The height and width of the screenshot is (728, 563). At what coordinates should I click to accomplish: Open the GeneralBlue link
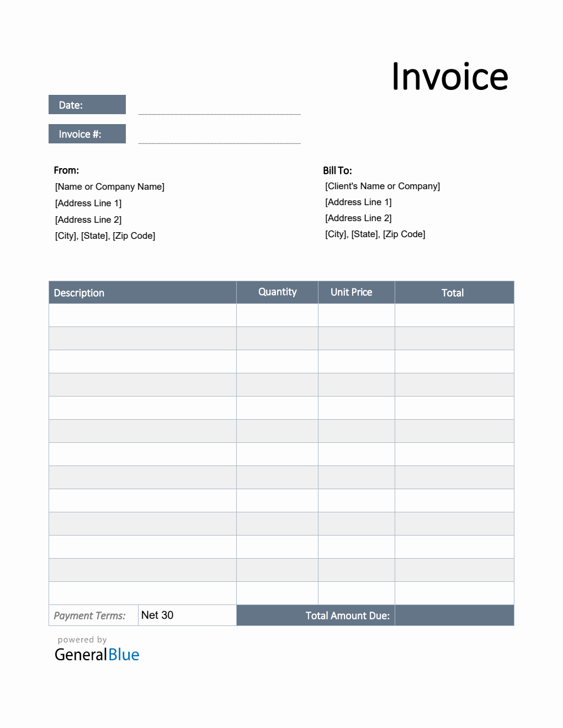(x=96, y=655)
